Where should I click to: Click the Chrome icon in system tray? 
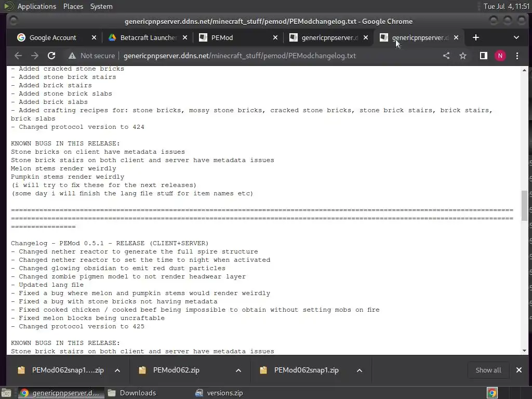click(492, 393)
